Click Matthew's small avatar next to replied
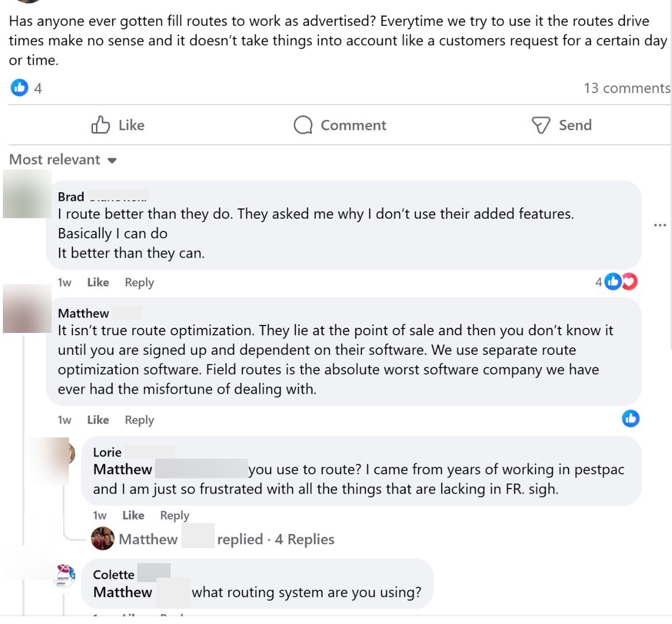Viewport: 672px width, 624px height. 102,539
